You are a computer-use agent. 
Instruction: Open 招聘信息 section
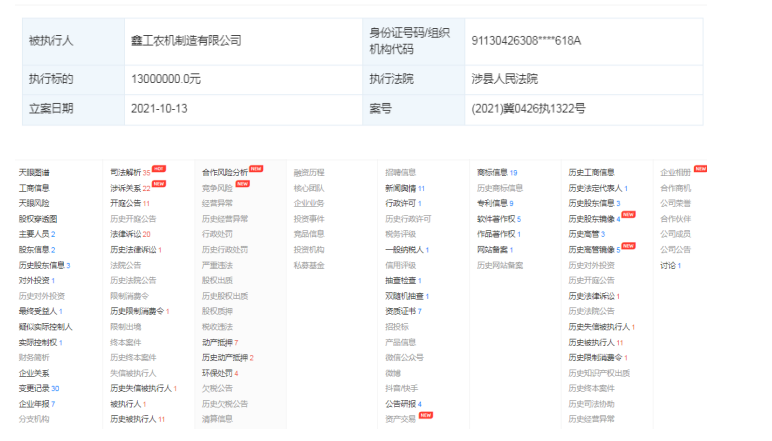coord(401,173)
